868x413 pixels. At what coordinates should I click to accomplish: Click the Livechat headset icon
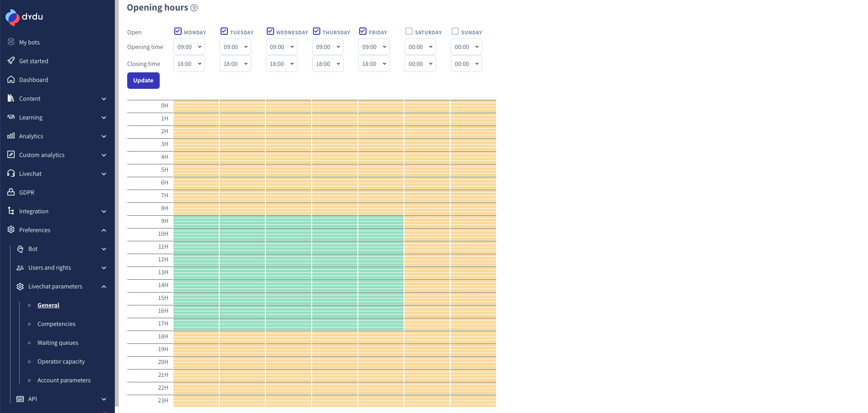(11, 174)
